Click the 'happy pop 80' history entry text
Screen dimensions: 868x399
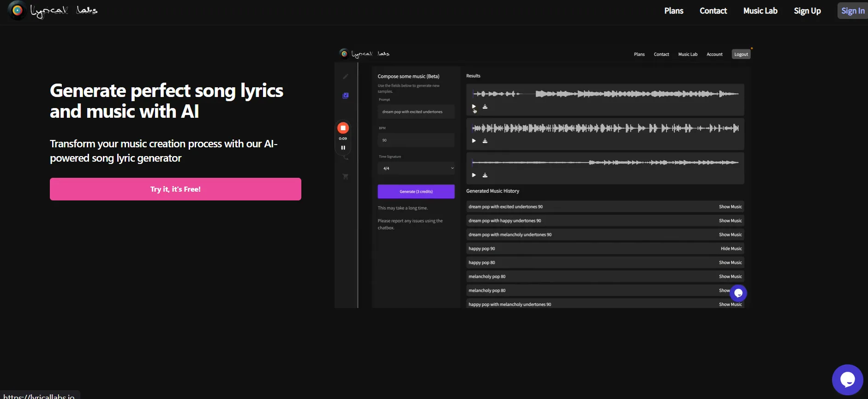click(x=482, y=262)
